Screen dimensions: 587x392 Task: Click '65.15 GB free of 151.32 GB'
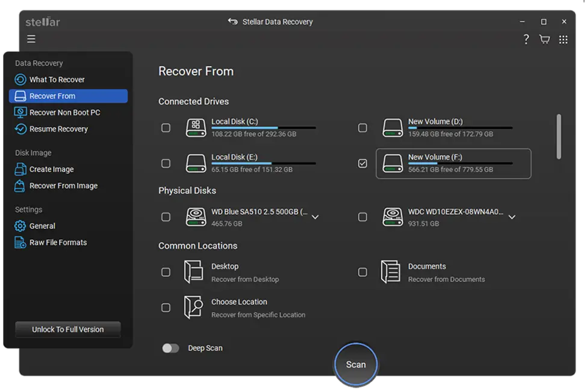tap(252, 170)
